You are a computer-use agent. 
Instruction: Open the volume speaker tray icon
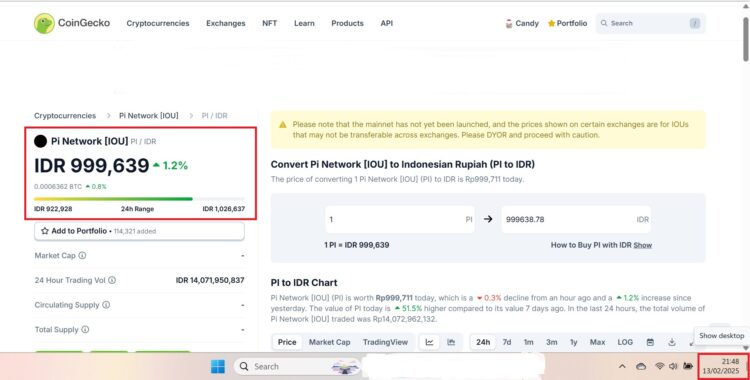[673, 366]
